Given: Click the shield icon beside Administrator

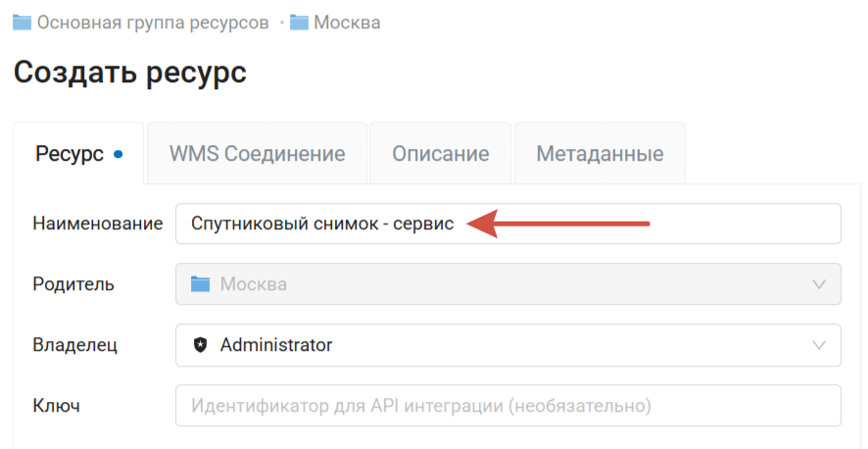Looking at the screenshot, I should [x=201, y=345].
